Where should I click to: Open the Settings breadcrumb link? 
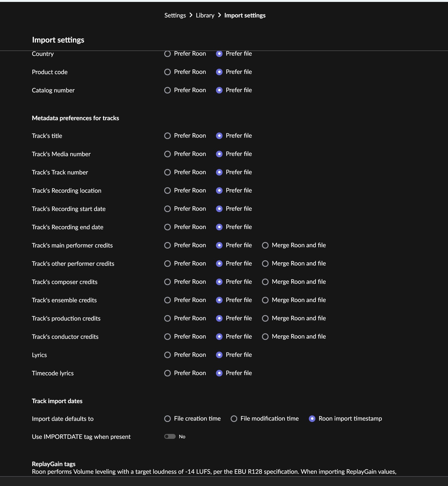pos(175,15)
